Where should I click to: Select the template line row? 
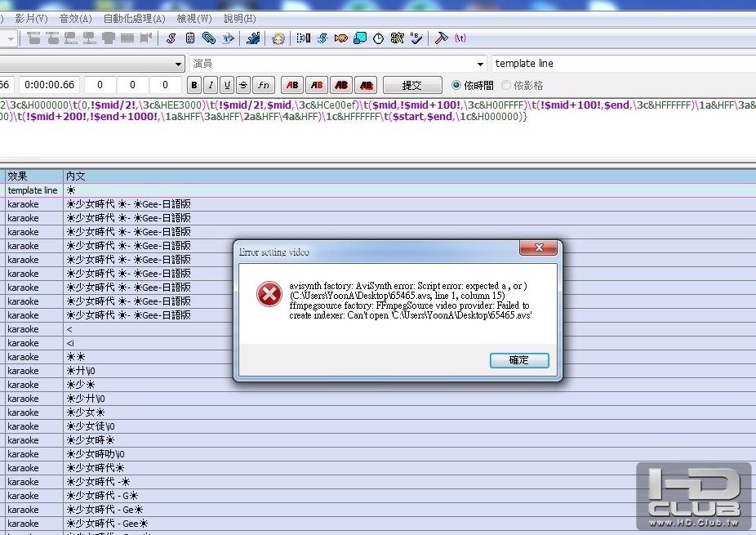pos(378,190)
